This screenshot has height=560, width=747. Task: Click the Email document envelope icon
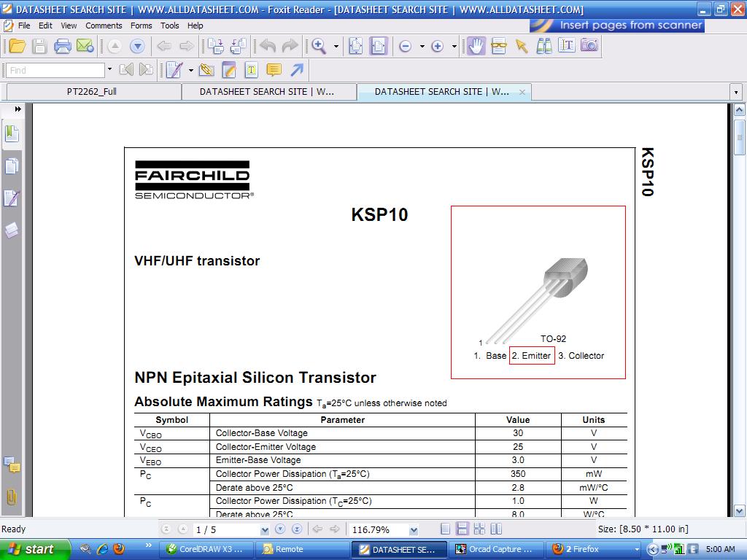click(85, 46)
